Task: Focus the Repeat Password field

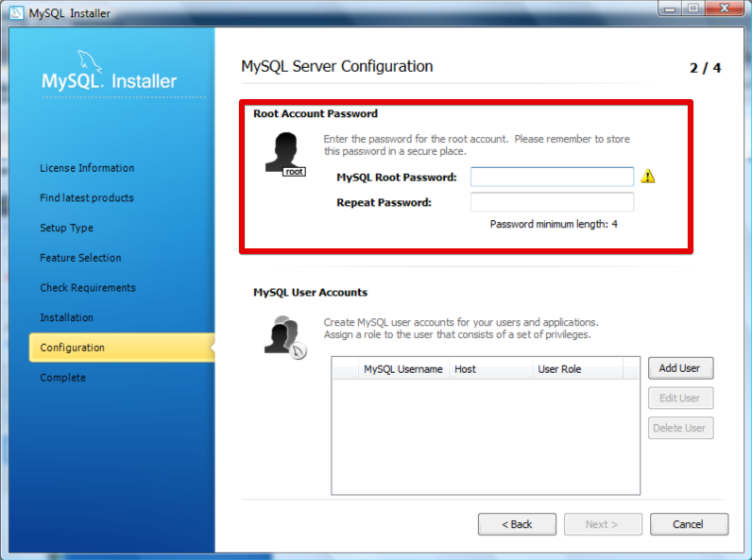Action: coord(552,202)
